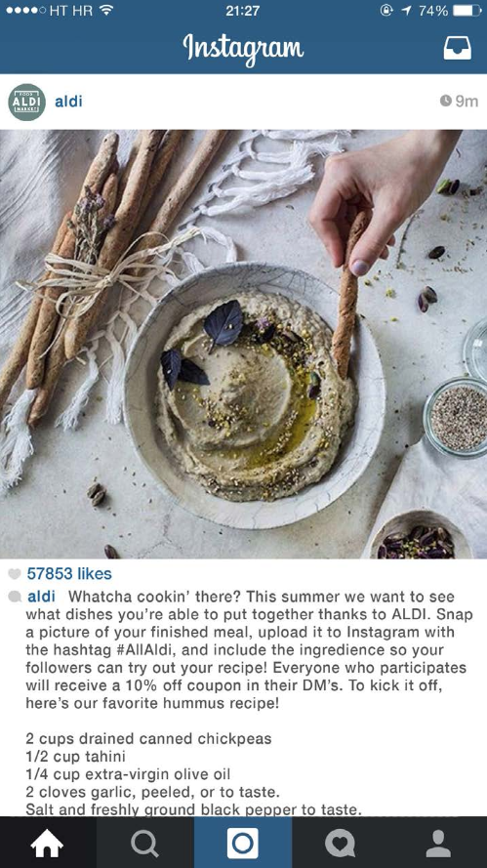Go to the Home feed tab
Image resolution: width=487 pixels, height=868 pixels.
[x=47, y=843]
